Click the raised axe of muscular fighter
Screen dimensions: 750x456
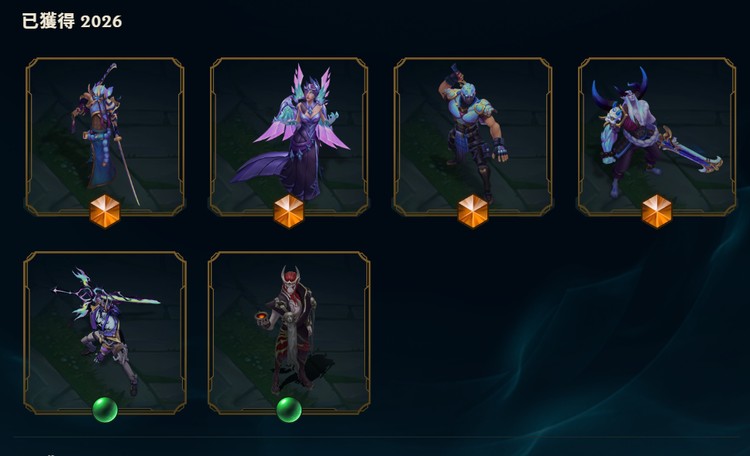pyautogui.click(x=454, y=76)
